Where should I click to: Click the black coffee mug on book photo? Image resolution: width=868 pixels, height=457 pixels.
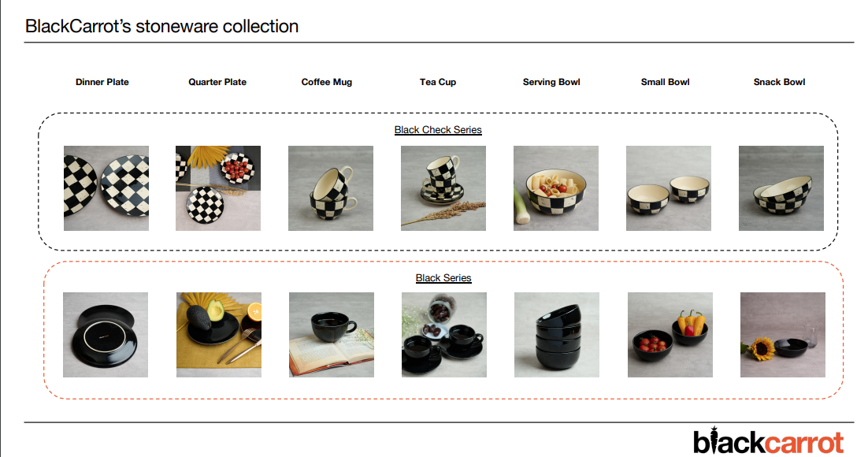point(332,335)
